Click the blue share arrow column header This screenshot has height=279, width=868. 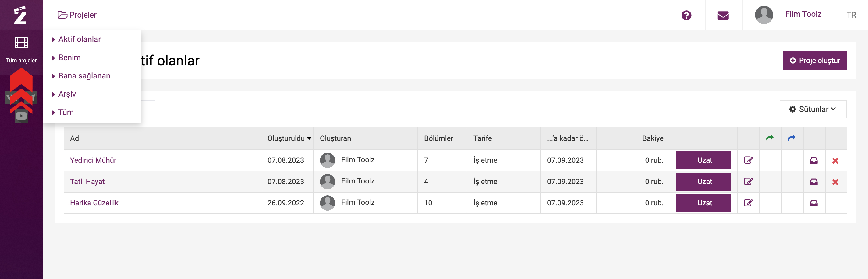pyautogui.click(x=792, y=138)
